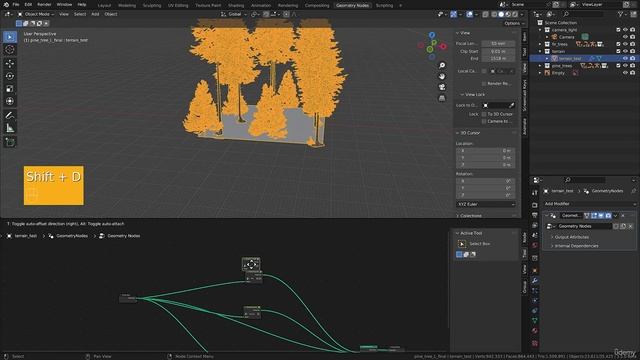Image resolution: width=640 pixels, height=360 pixels.
Task: Hide terrain_test object with eye icon
Action: tap(625, 58)
